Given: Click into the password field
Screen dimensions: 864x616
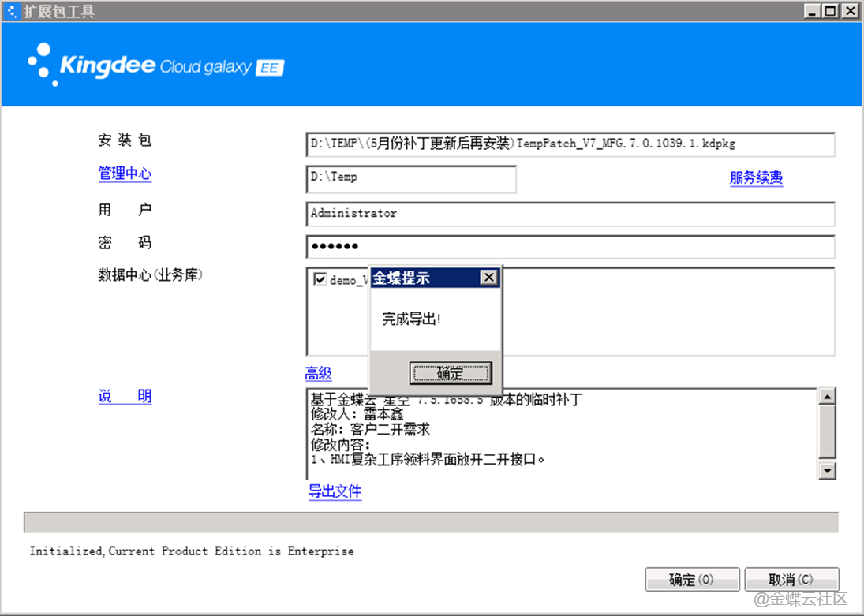Looking at the screenshot, I should pos(570,246).
